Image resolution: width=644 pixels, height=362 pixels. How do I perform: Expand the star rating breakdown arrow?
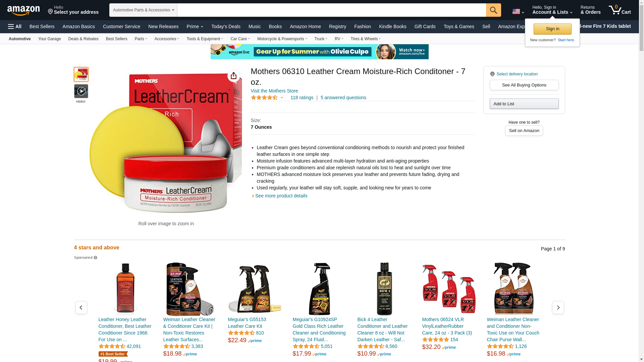click(x=282, y=98)
